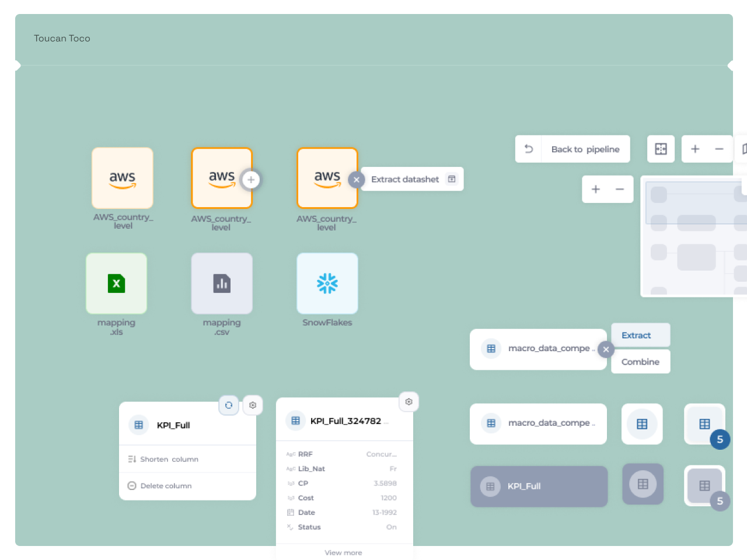Viewport: 747px width, 560px height.
Task: Dismiss macro_data_compe via its X button
Action: pos(606,349)
